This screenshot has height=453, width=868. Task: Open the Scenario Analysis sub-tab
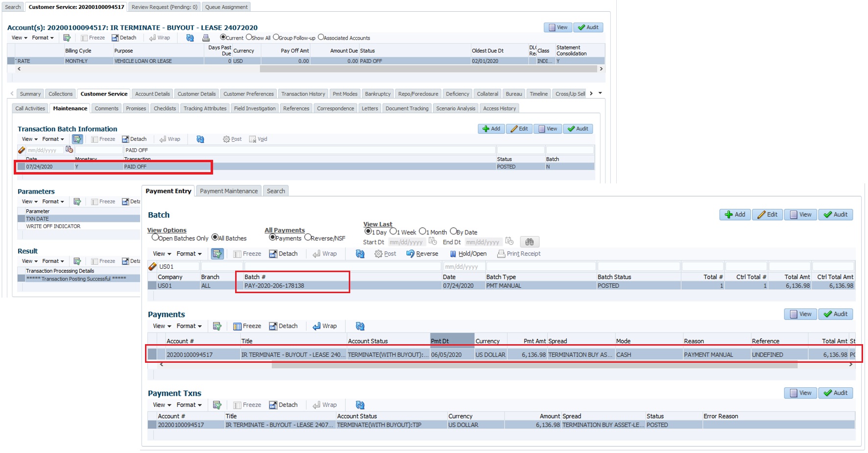(456, 109)
